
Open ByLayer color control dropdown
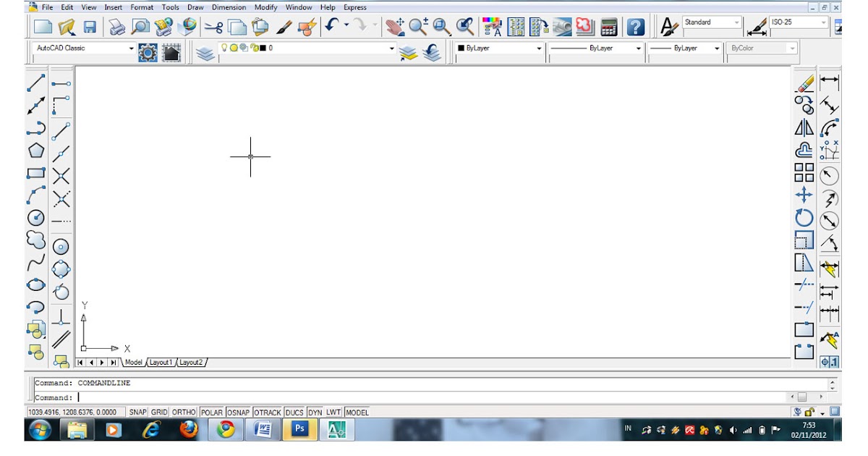tap(539, 48)
